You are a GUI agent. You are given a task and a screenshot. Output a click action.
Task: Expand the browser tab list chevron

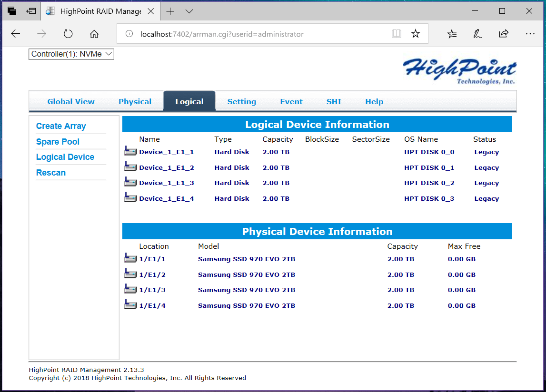click(x=189, y=11)
